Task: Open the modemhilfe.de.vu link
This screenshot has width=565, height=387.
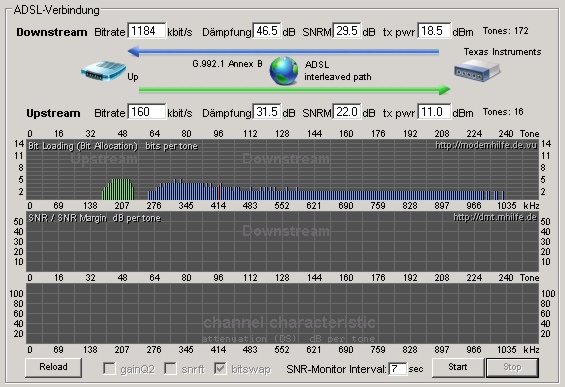Action: tap(486, 145)
